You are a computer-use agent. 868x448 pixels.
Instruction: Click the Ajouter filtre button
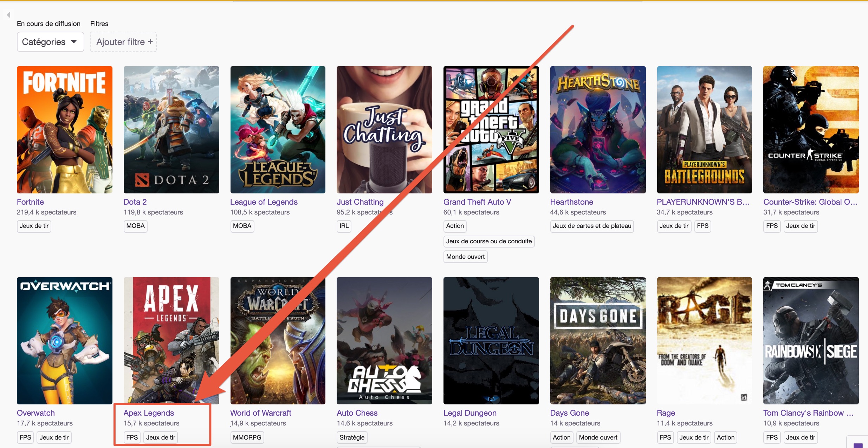pos(123,42)
